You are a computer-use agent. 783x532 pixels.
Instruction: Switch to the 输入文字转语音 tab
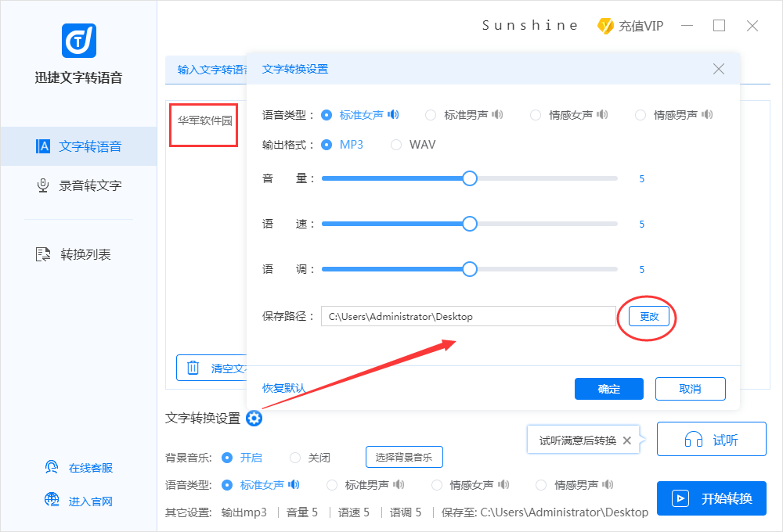(207, 69)
